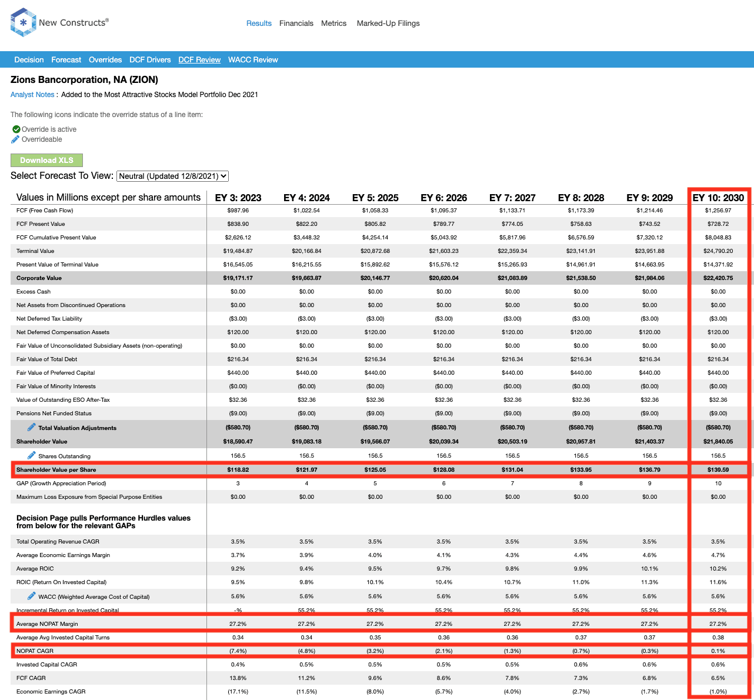Click GAP (Growth Appreciation Period) label
This screenshot has height=700, width=754.
[61, 484]
